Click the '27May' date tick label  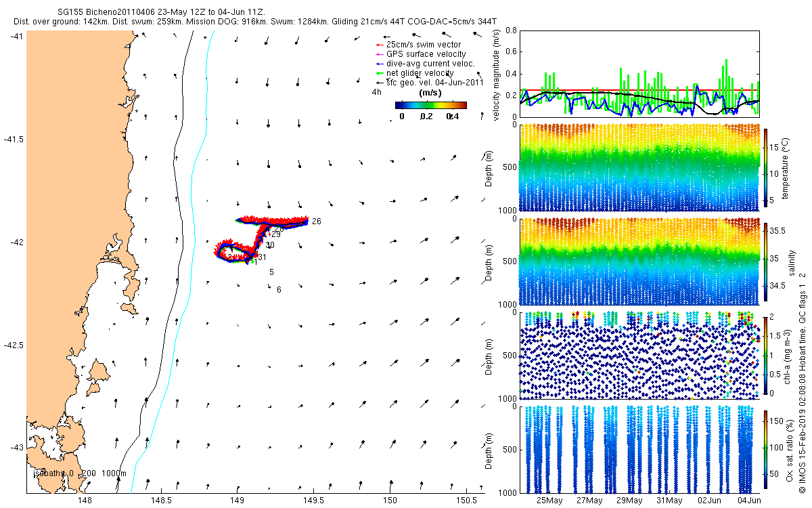[590, 501]
